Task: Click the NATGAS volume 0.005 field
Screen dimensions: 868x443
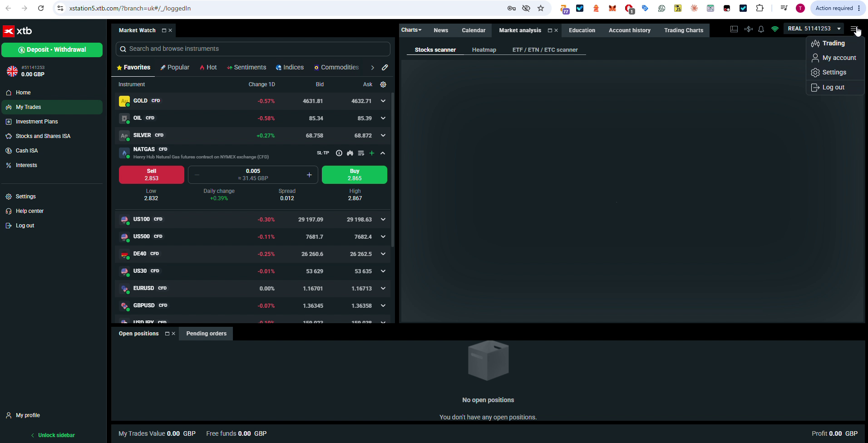Action: tap(253, 175)
